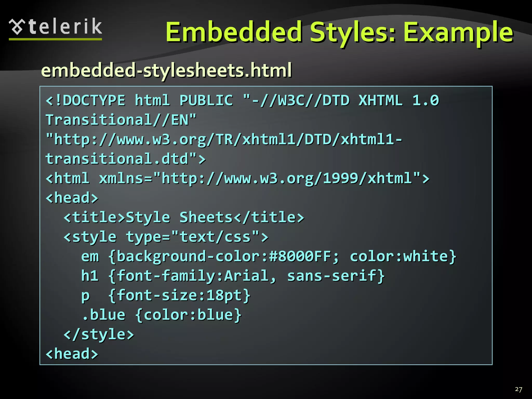
Task: Click the opening head tag
Action: click(72, 198)
